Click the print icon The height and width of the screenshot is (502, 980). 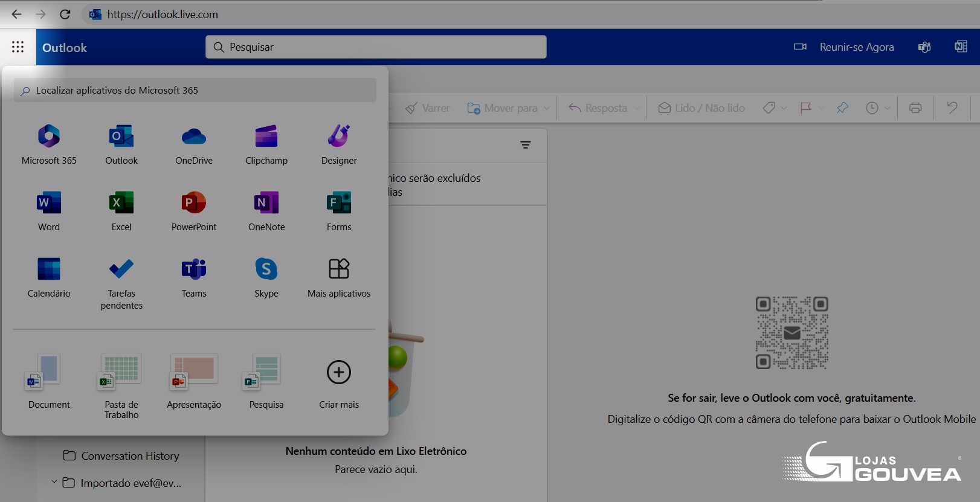pos(915,108)
